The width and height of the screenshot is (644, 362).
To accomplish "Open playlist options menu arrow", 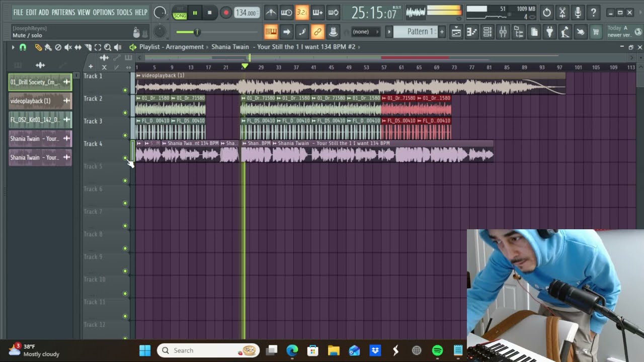I will pos(13,47).
